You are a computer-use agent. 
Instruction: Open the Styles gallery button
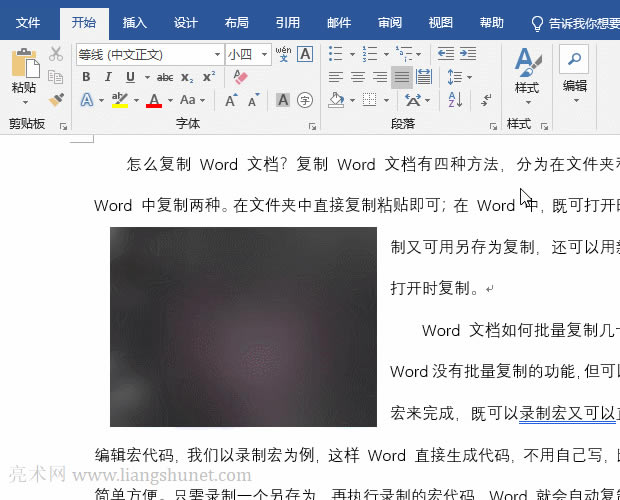pyautogui.click(x=527, y=75)
